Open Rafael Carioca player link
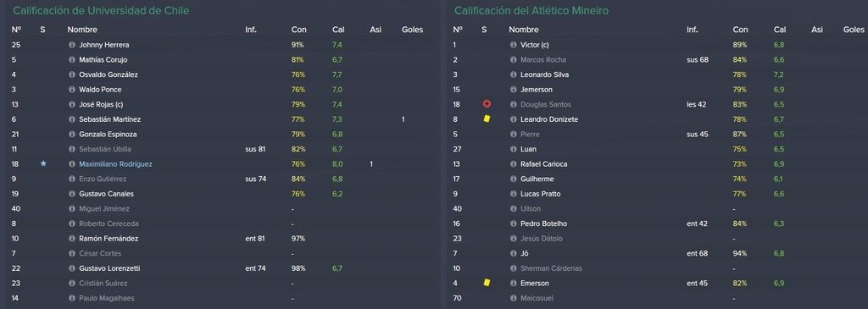 (x=543, y=164)
